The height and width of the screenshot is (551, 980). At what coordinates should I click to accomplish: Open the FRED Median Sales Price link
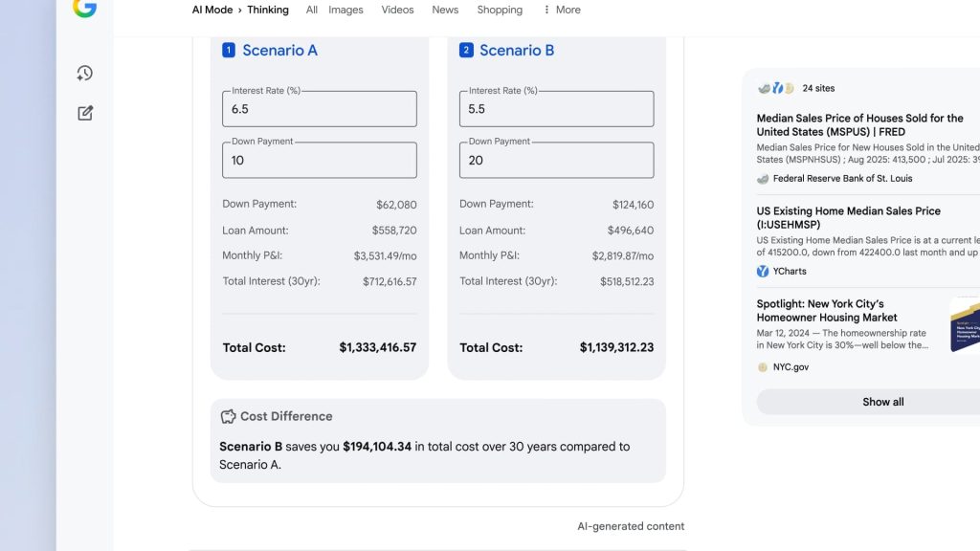tap(859, 124)
